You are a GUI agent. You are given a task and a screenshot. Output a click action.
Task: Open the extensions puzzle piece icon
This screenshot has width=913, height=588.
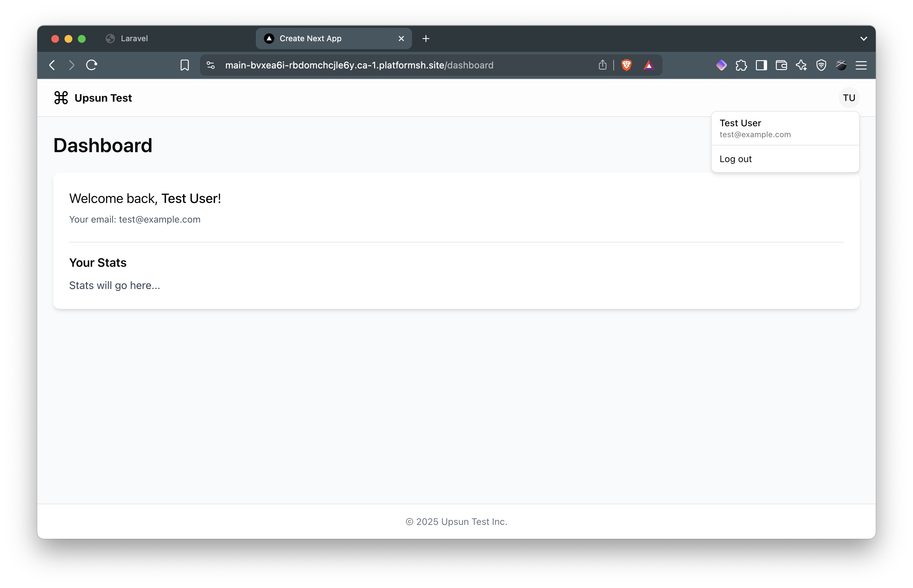(x=741, y=65)
